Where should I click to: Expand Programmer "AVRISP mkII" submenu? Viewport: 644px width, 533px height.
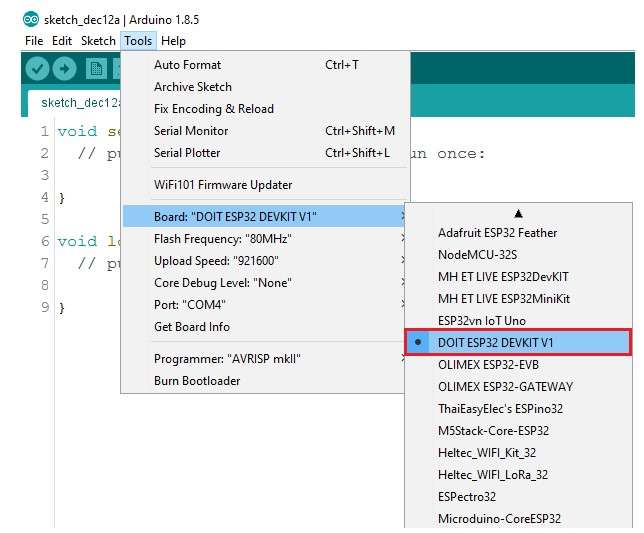coord(264,358)
